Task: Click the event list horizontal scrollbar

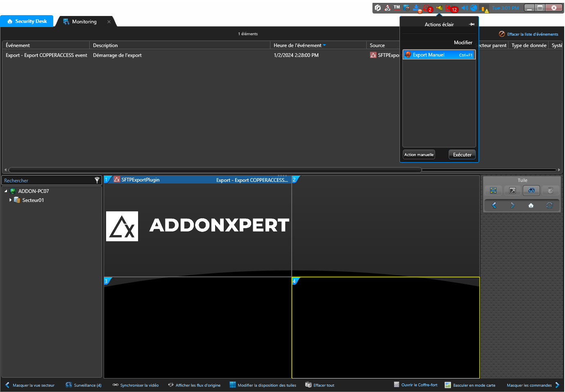Action: coord(215,170)
